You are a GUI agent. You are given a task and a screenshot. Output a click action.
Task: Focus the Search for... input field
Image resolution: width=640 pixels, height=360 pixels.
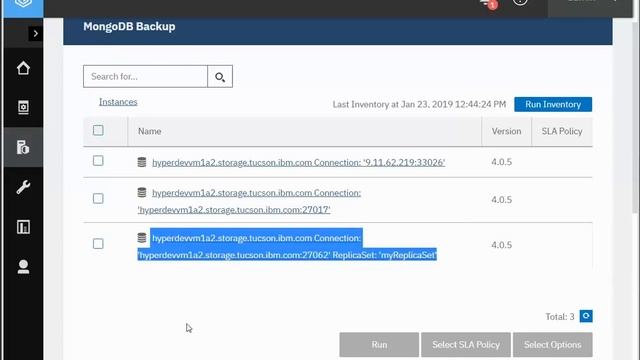tap(145, 76)
